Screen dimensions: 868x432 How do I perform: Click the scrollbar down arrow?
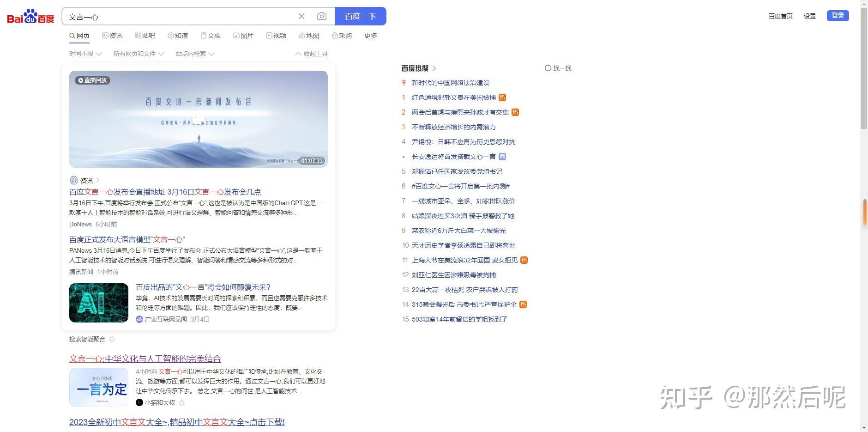864,428
